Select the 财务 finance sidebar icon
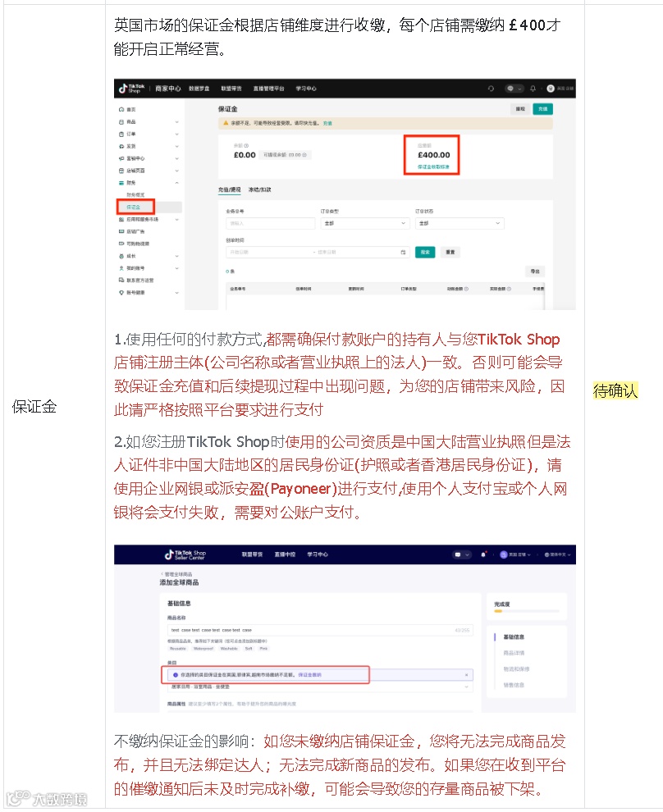 click(121, 183)
